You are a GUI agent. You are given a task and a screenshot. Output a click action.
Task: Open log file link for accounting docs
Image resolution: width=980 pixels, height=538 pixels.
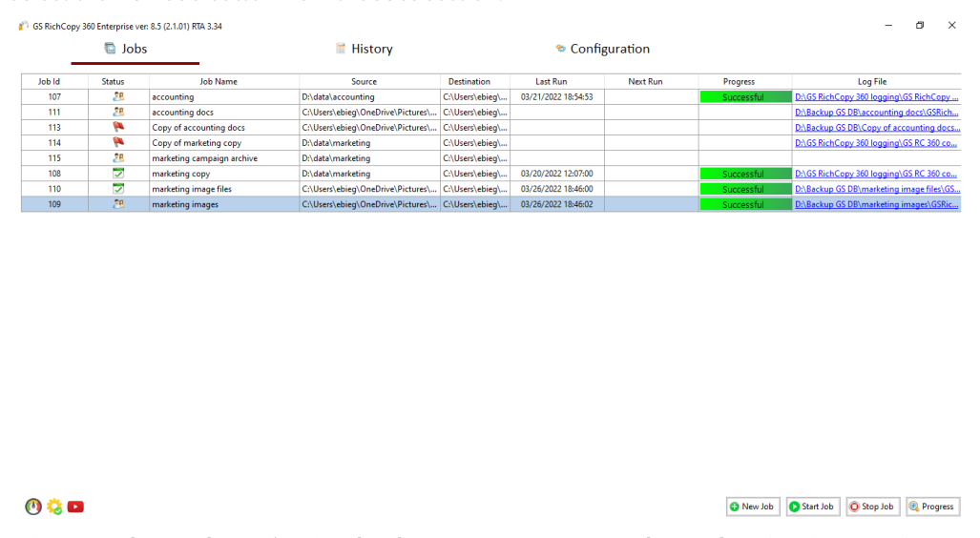tap(876, 112)
